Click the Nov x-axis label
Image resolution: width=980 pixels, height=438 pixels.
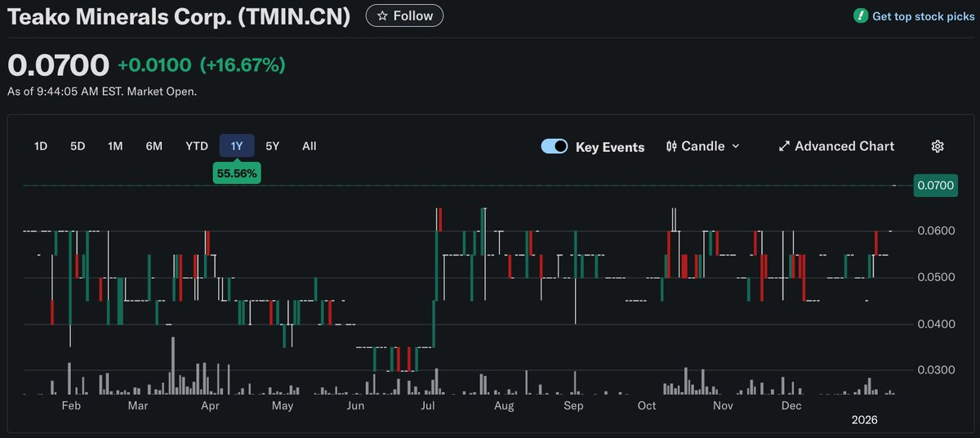click(722, 405)
